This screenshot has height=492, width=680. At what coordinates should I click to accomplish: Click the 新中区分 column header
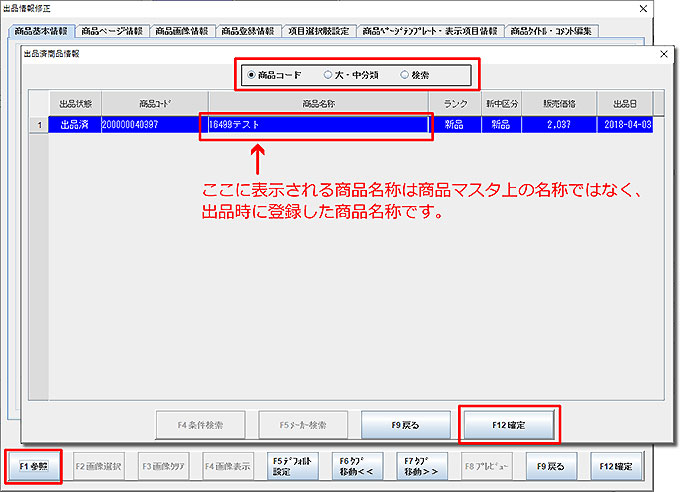pyautogui.click(x=502, y=104)
